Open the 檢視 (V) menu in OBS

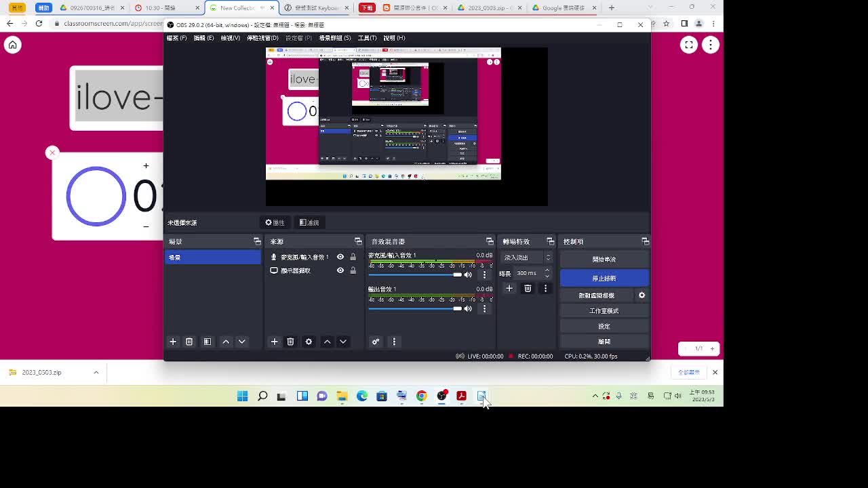(x=231, y=38)
